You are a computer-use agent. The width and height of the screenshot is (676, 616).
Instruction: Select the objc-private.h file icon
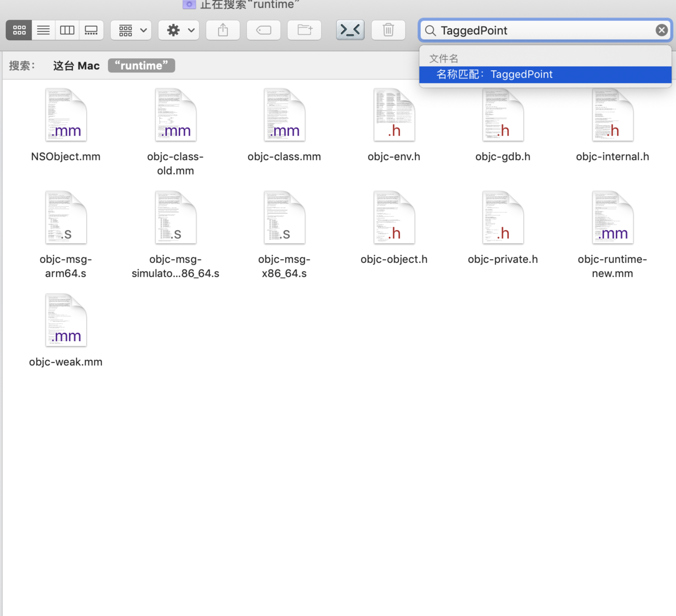503,218
